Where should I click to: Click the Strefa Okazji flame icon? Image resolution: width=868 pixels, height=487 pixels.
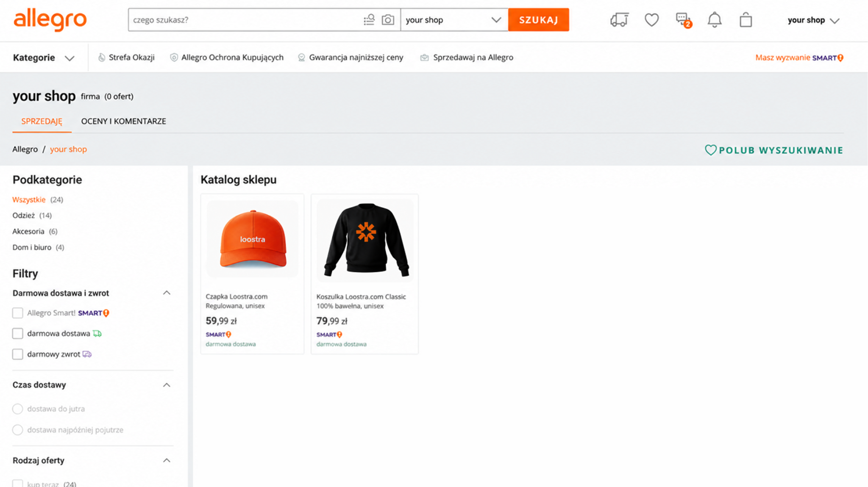point(102,58)
